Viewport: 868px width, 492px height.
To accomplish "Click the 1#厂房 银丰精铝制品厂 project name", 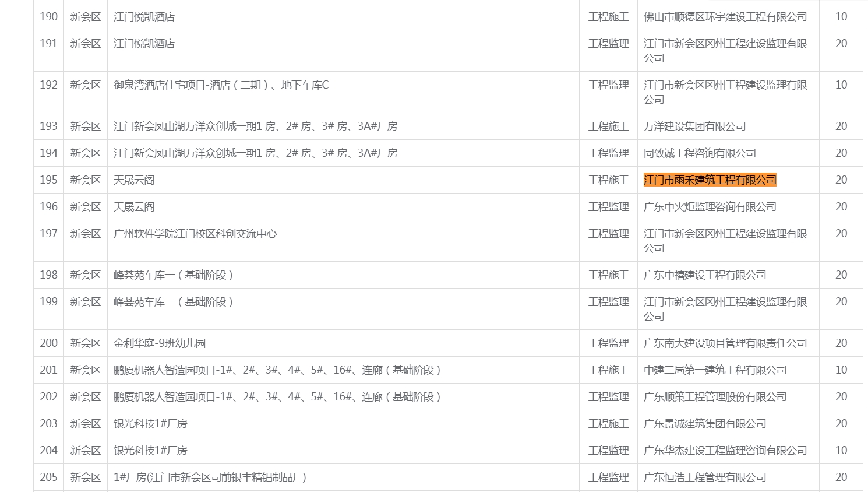I will 210,477.
